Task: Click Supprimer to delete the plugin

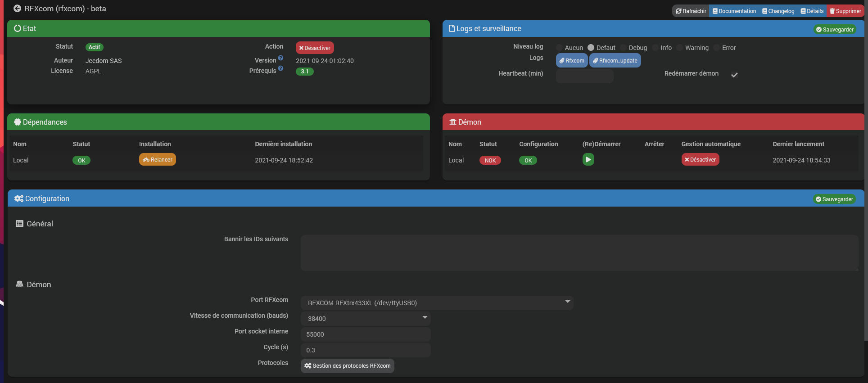Action: 845,11
